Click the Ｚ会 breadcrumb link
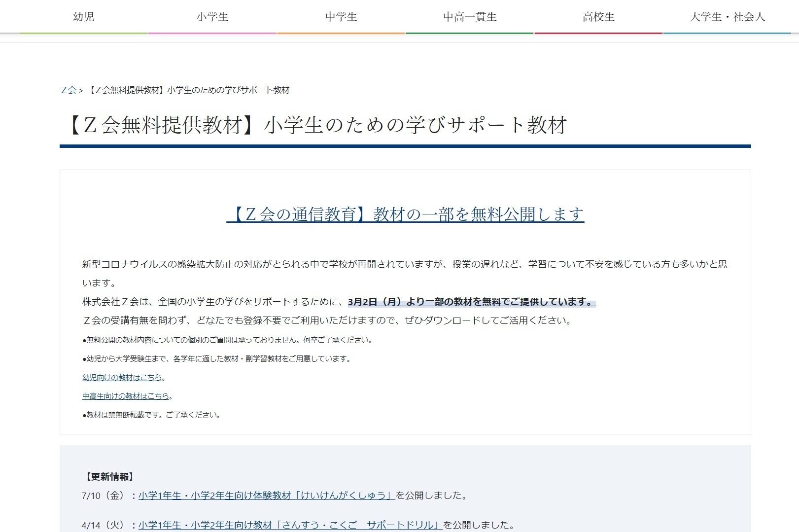 pos(68,90)
